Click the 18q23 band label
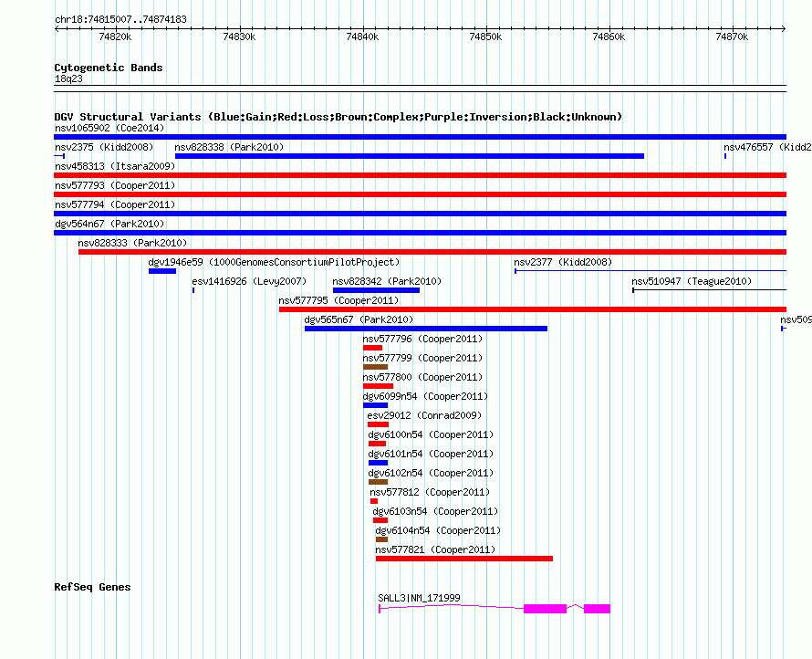The height and width of the screenshot is (659, 812). [68, 78]
